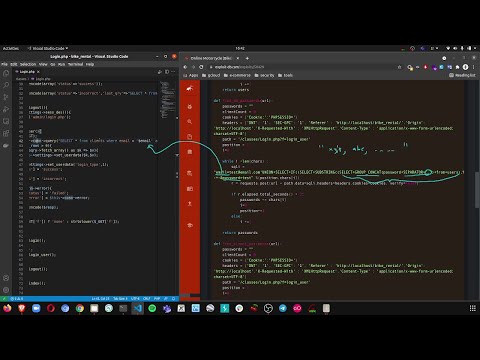Screen dimensions: 480x360
Task: Open the Manage gear in VS Code activity bar
Action: 6,290
